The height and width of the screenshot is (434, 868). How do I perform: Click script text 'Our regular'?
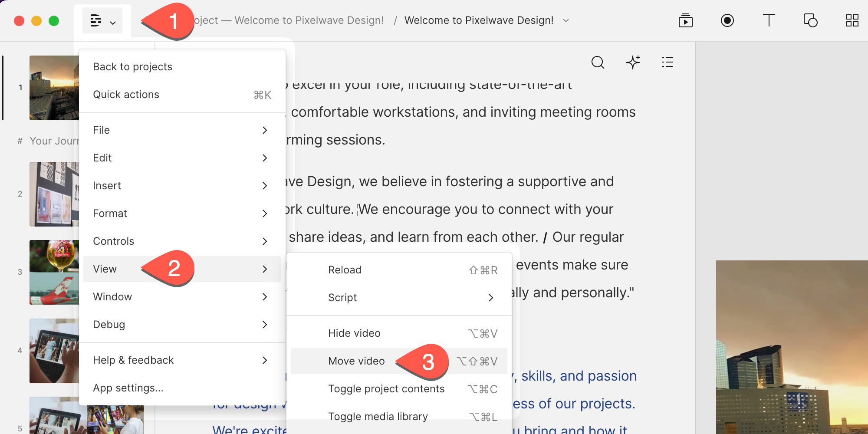click(x=588, y=237)
